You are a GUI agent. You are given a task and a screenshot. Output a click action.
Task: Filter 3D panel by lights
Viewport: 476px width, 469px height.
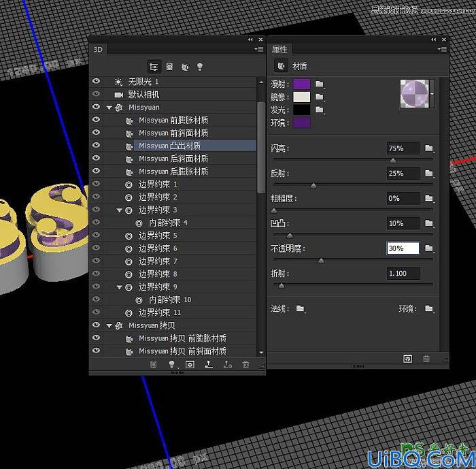click(x=200, y=67)
